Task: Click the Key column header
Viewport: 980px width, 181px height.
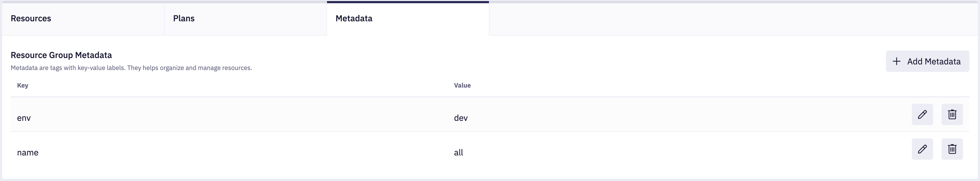Action: tap(22, 85)
